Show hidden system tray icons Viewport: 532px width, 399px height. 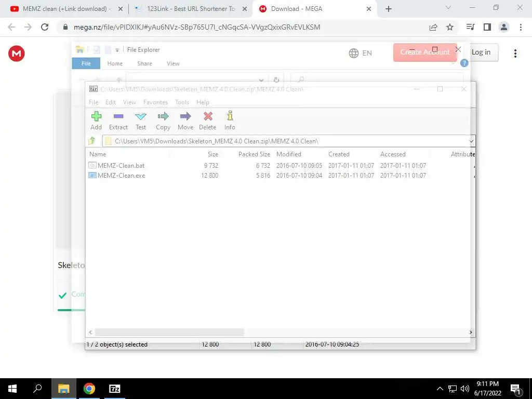pos(440,389)
